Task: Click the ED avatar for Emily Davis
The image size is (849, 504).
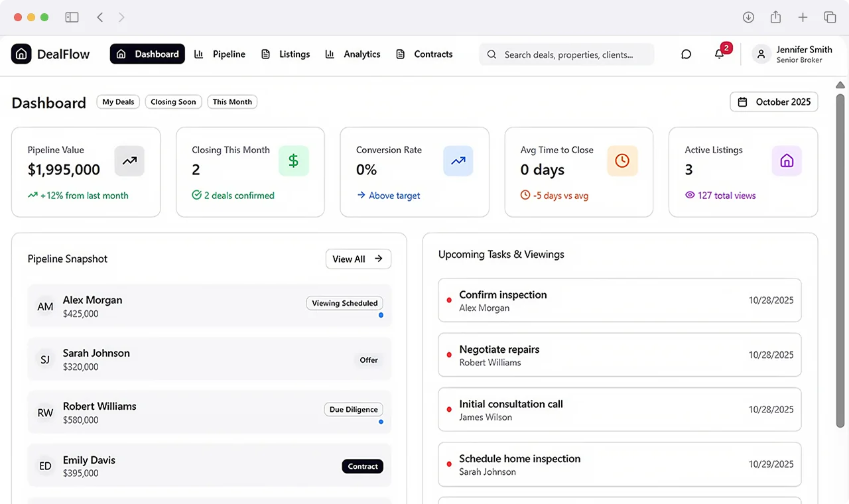Action: (x=45, y=466)
